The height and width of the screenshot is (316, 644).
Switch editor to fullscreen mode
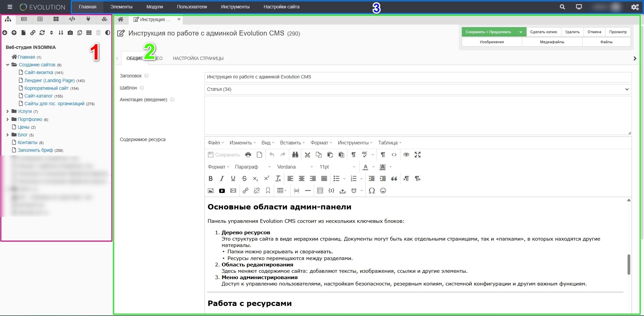pos(417,155)
